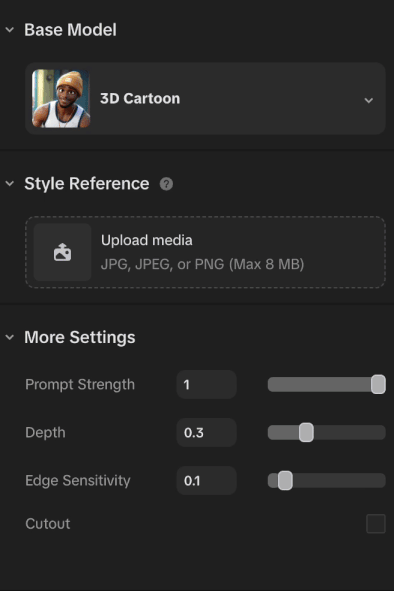The image size is (394, 591).
Task: Collapse the More Settings section chevron
Action: [x=10, y=337]
